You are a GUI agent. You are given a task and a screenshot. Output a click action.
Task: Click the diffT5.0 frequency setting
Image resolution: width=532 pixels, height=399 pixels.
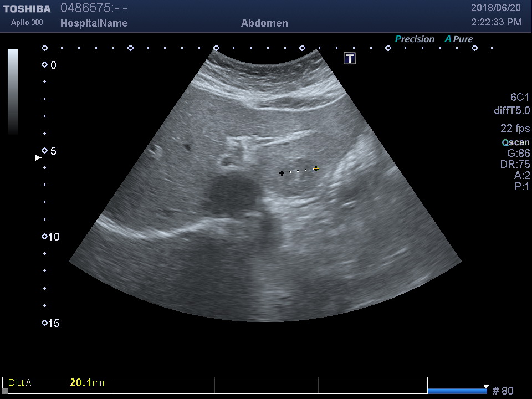511,111
